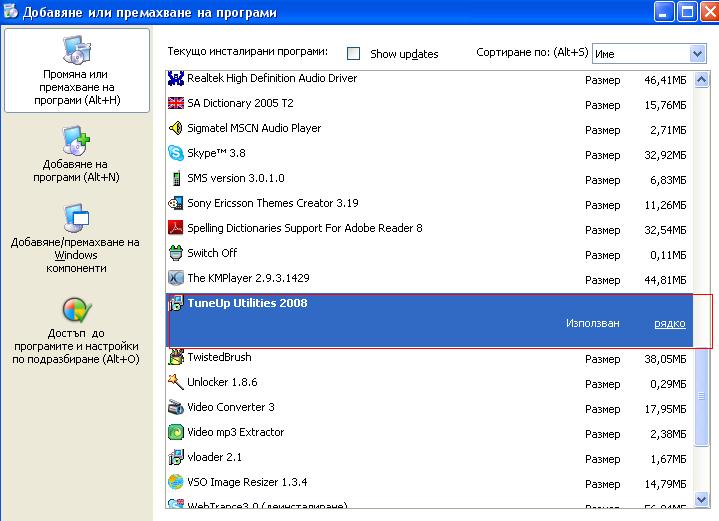The height and width of the screenshot is (521, 719).
Task: Select The KMPlayer 2.9.3.1429 entry
Action: point(429,278)
